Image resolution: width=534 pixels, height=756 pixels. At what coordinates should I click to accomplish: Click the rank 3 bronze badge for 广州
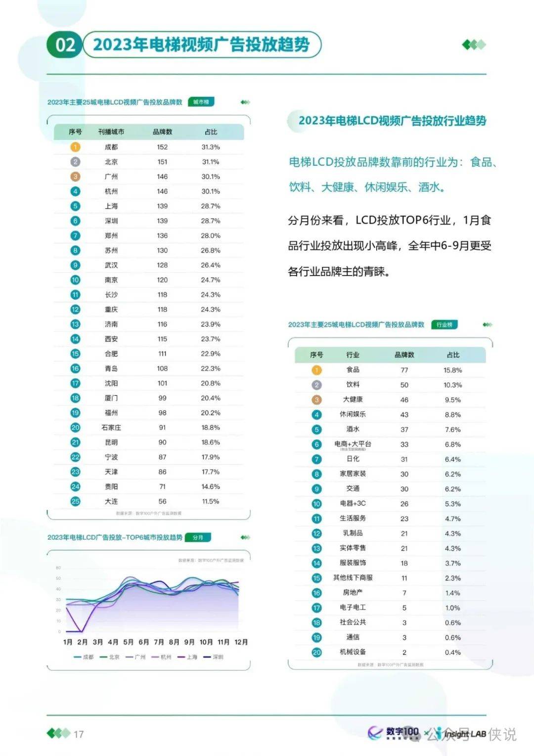75,177
